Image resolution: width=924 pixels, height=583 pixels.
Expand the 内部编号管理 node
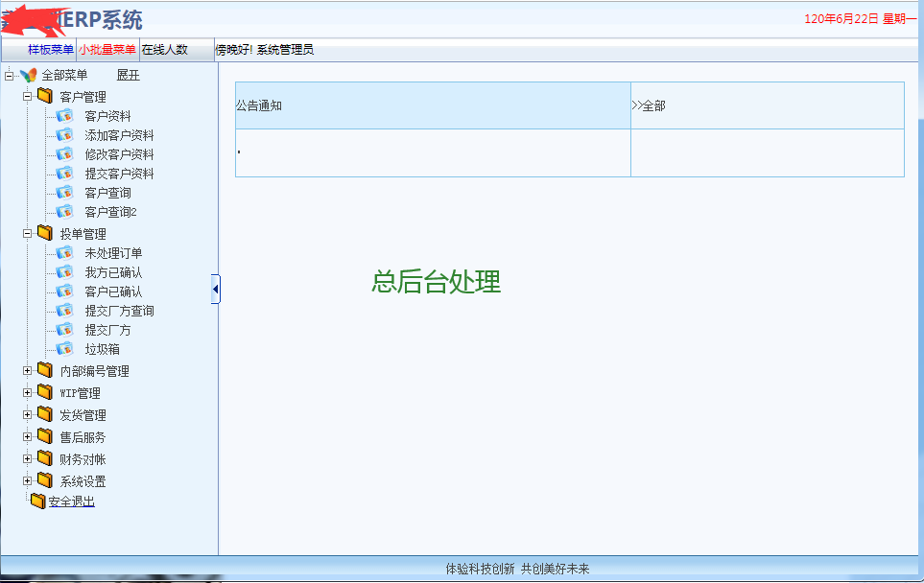tap(28, 370)
